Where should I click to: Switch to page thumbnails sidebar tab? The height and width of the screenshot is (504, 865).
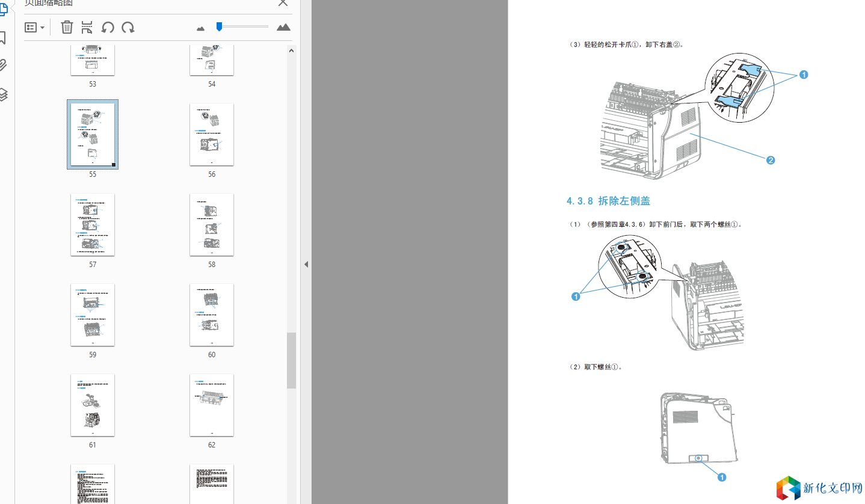click(3, 9)
